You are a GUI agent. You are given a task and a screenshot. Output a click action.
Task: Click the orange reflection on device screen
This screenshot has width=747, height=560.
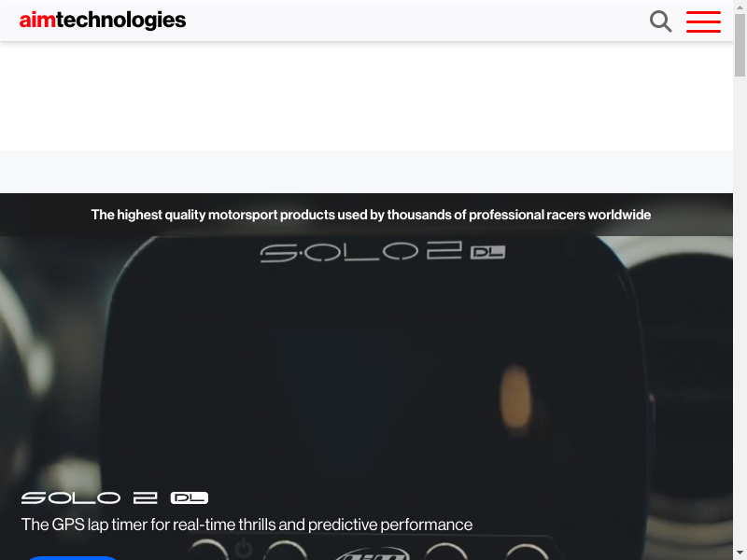coord(516,398)
